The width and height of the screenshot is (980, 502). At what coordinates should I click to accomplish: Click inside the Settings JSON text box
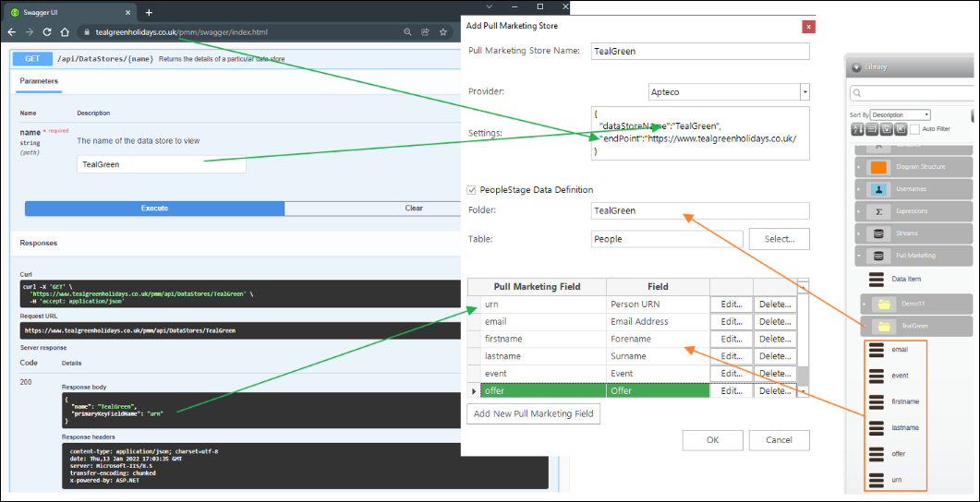point(700,133)
